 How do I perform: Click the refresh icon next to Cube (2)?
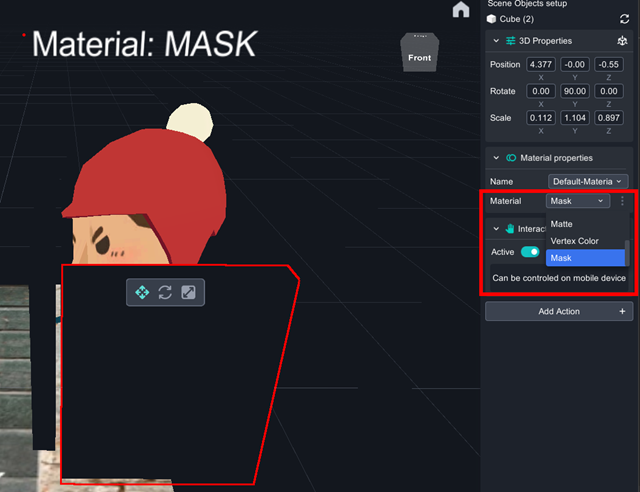(x=625, y=19)
